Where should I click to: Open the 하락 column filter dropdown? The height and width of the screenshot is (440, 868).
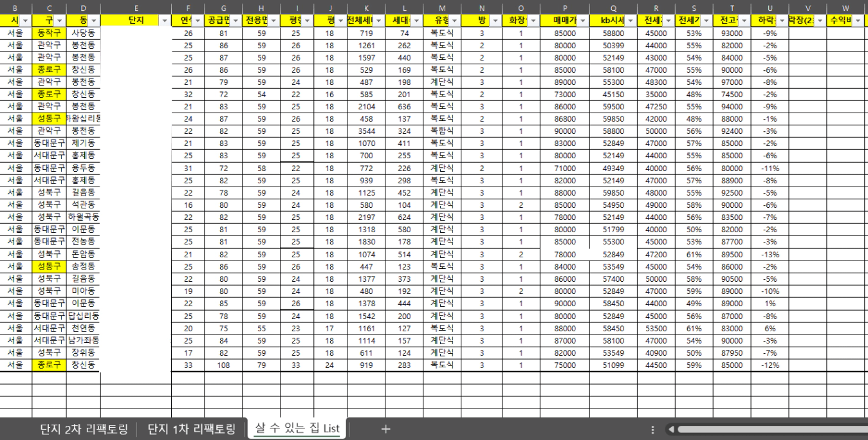(782, 21)
